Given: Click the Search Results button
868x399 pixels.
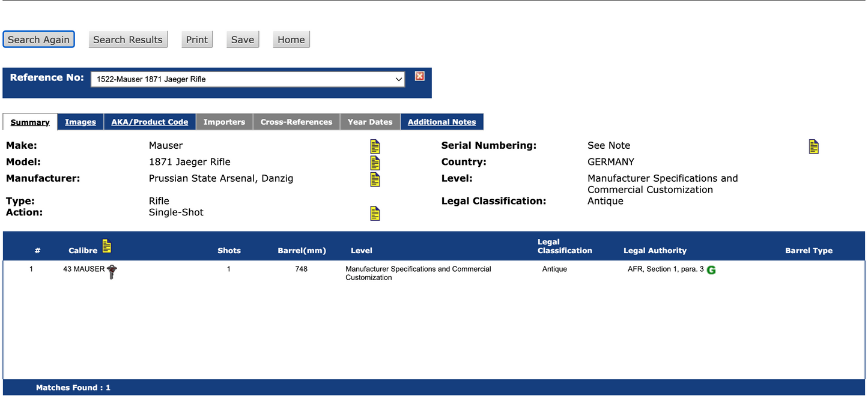Looking at the screenshot, I should pos(128,40).
